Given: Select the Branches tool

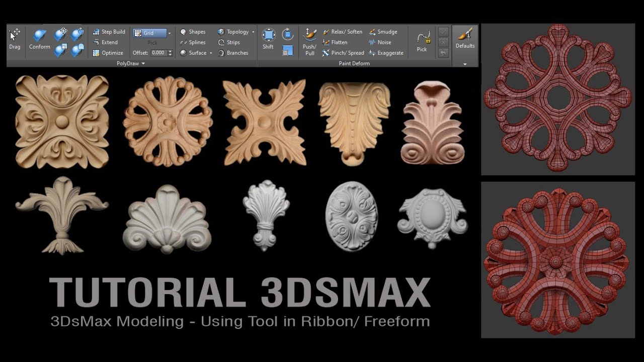Looking at the screenshot, I should (x=233, y=53).
